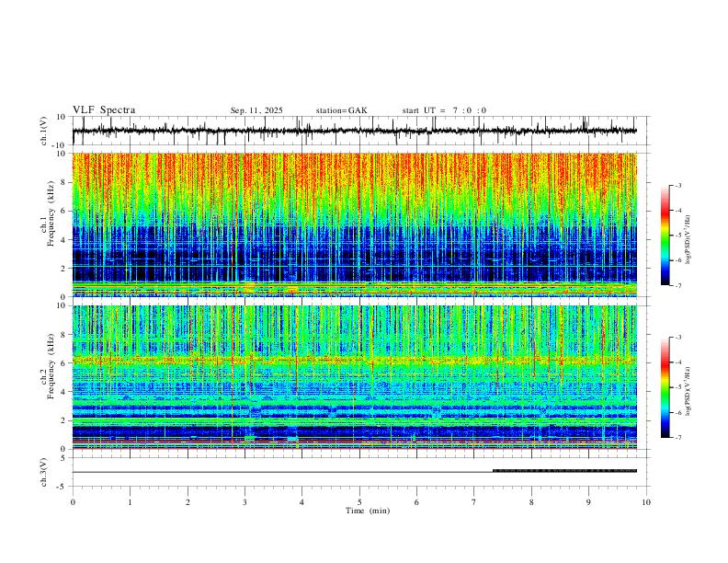Click the '-7' label on the lower colorbar
Screen dimensions: 728x563
click(678, 438)
